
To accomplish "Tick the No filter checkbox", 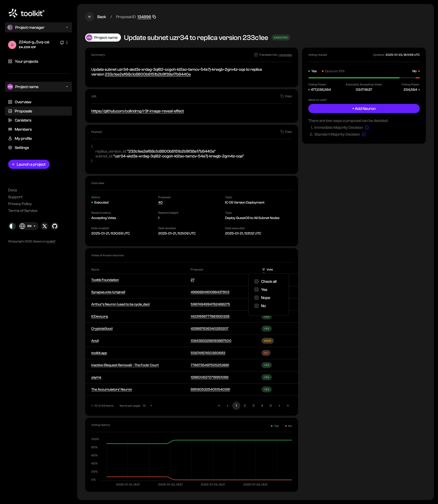I will pyautogui.click(x=257, y=306).
